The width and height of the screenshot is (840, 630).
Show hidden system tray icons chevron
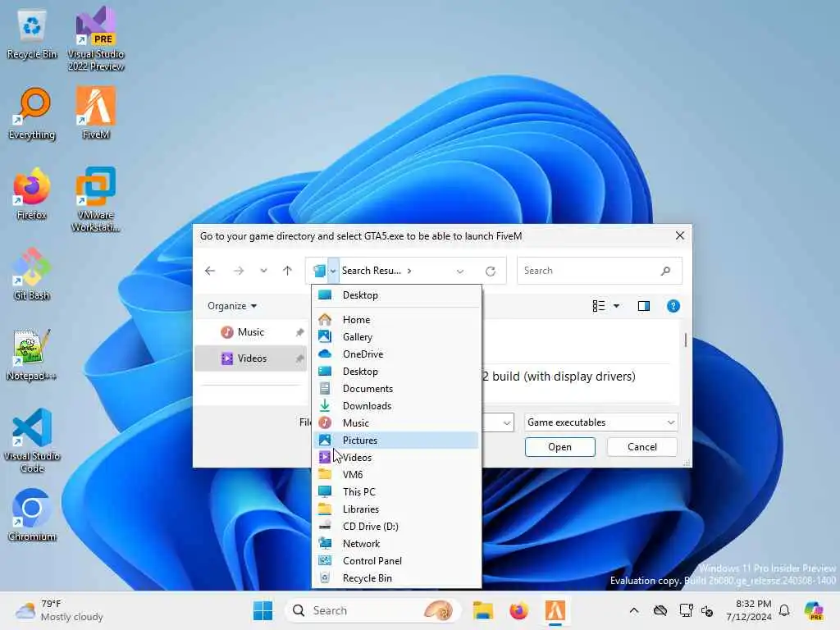(634, 610)
